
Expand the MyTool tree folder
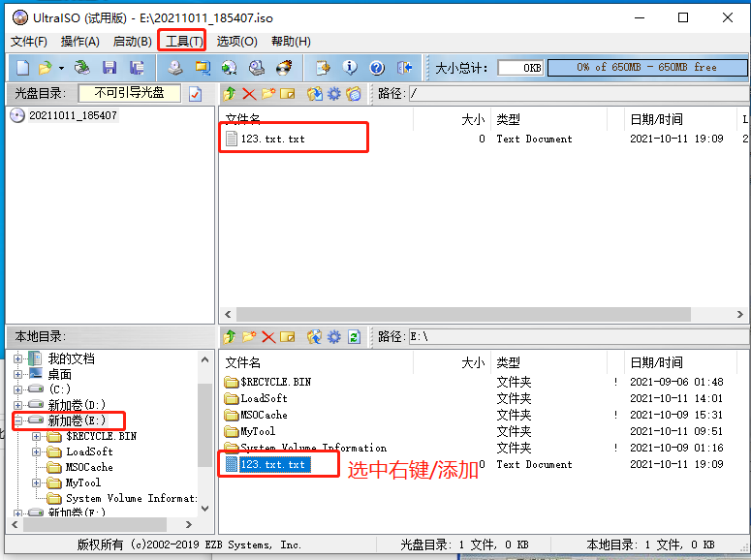[37, 482]
